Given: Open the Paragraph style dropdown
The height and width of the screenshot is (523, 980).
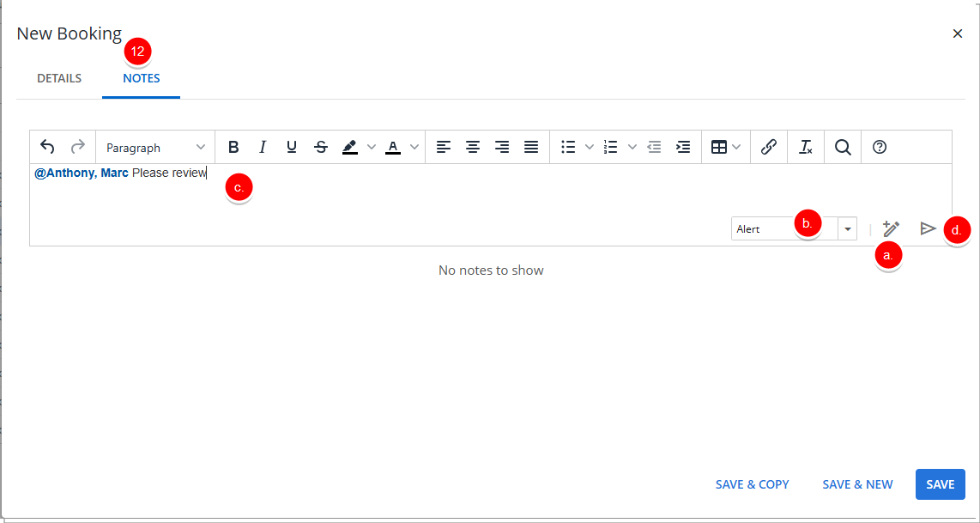Looking at the screenshot, I should [155, 147].
